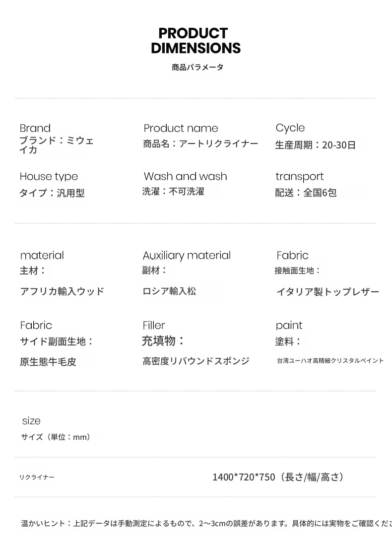The height and width of the screenshot is (547, 392).
Task: Select the 配送：全国6包 text
Action: pyautogui.click(x=306, y=193)
